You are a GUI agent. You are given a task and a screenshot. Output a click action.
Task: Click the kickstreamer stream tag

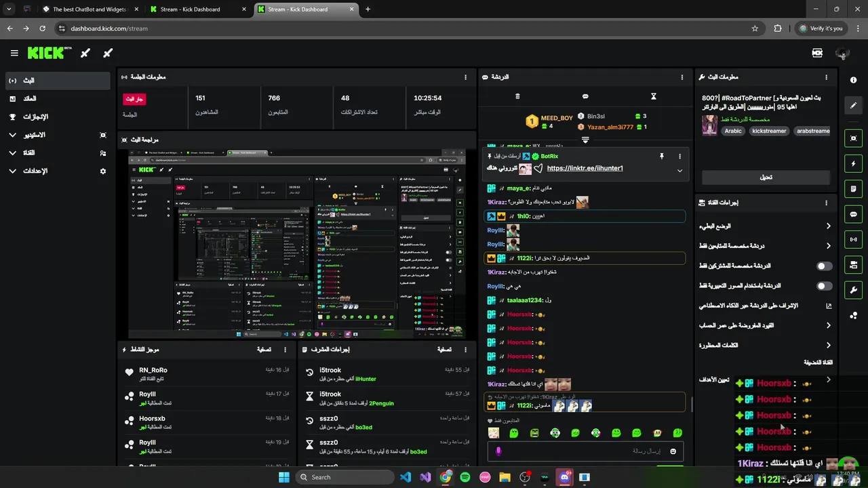(x=769, y=131)
